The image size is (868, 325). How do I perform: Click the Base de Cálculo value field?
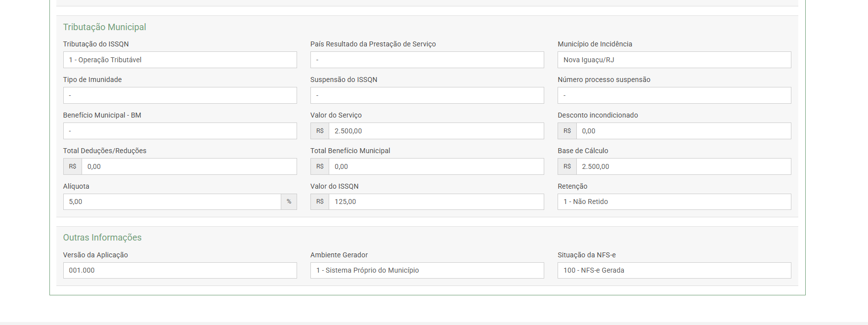click(x=683, y=166)
